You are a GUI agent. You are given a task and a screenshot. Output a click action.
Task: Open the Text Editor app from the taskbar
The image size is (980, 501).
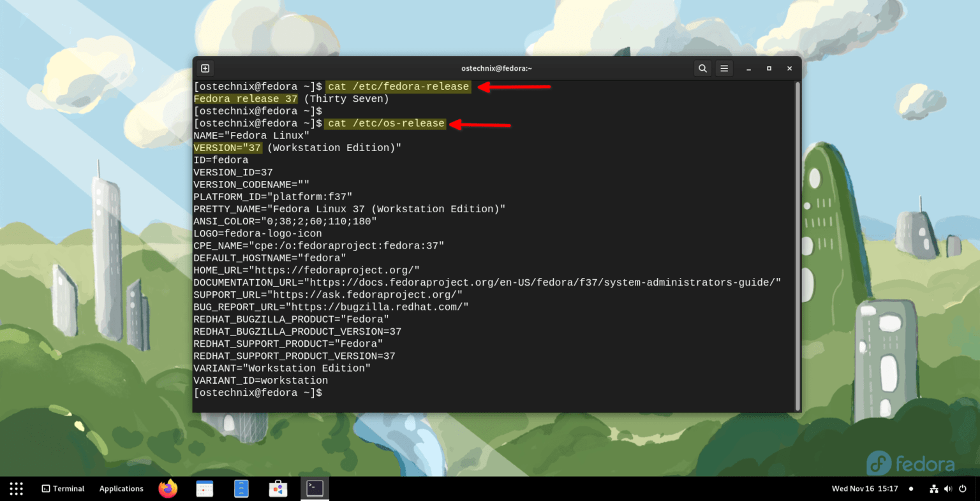tap(241, 488)
